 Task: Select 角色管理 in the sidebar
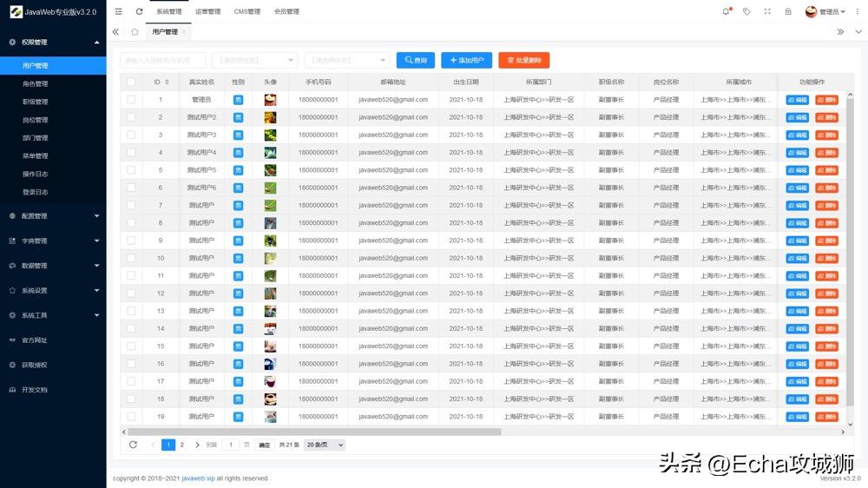click(53, 83)
